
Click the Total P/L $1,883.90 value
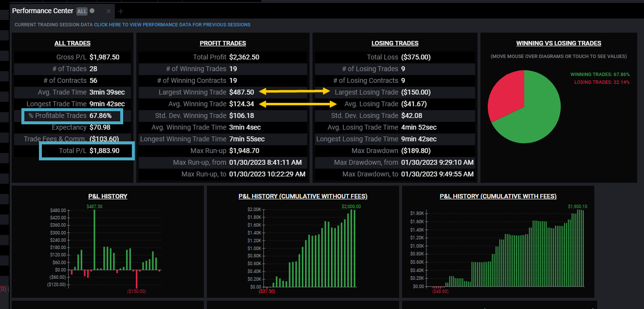[105, 151]
